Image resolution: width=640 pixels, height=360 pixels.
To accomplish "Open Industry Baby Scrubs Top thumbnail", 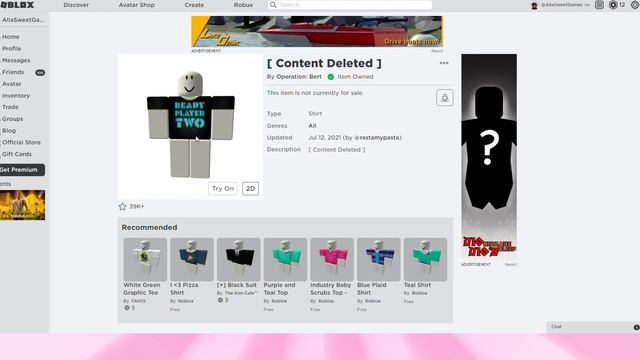I will click(x=332, y=259).
